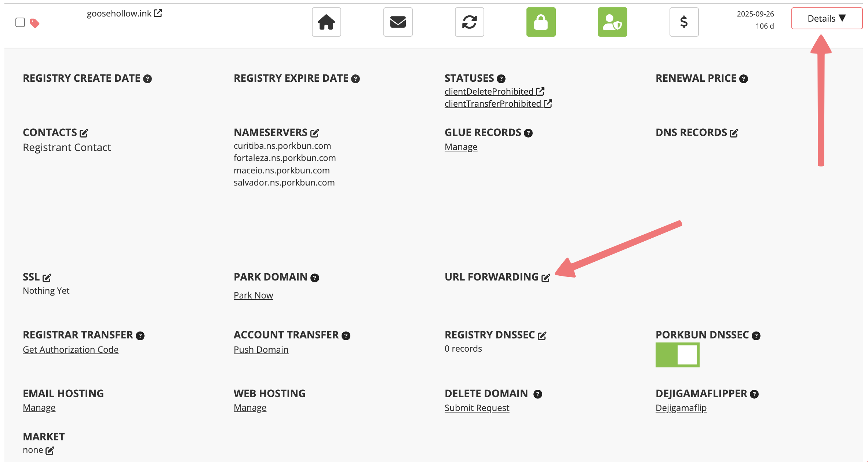Click the dollar sign renewal icon
The height and width of the screenshot is (462, 868).
(x=684, y=22)
